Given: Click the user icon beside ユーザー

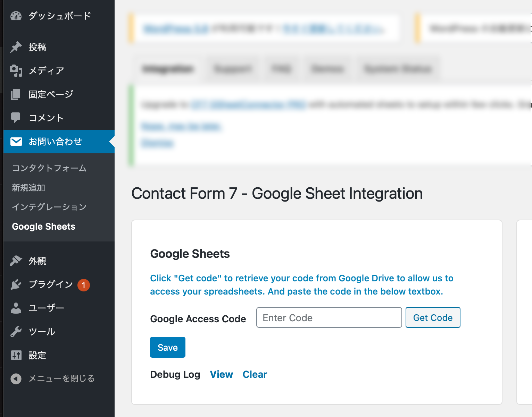Looking at the screenshot, I should click(x=16, y=308).
